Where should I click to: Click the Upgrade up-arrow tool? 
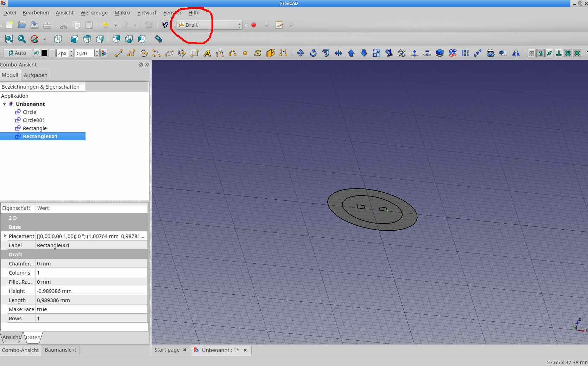coord(351,53)
